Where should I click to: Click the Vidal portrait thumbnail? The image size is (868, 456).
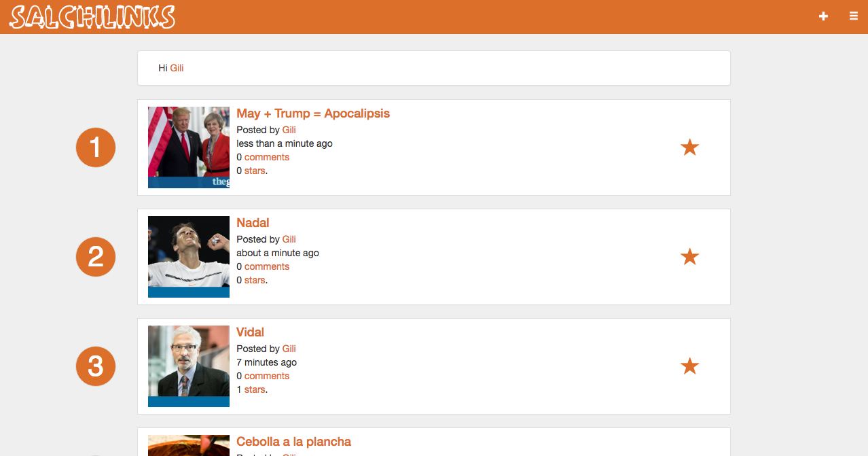pyautogui.click(x=189, y=366)
